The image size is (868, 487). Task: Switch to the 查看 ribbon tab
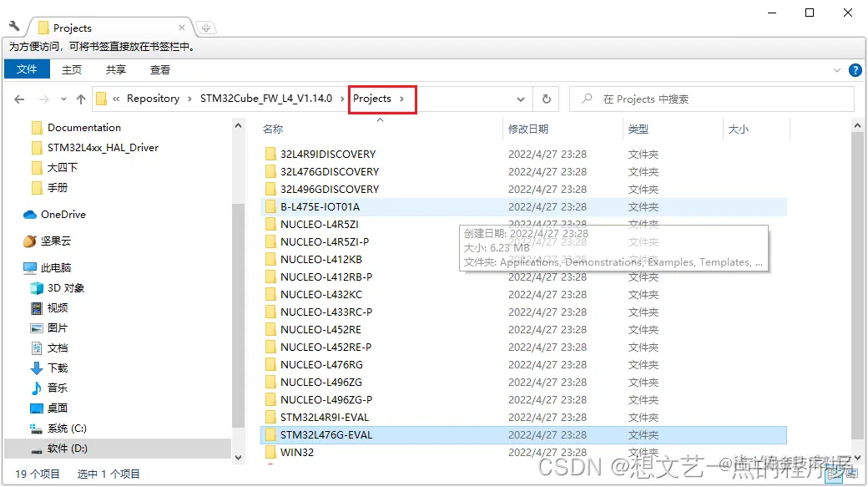click(160, 70)
